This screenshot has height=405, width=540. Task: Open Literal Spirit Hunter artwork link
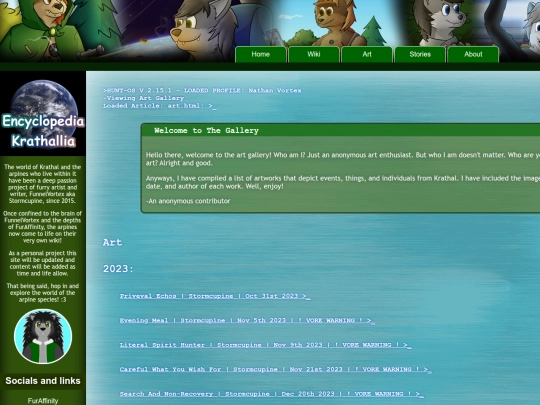[x=266, y=345]
